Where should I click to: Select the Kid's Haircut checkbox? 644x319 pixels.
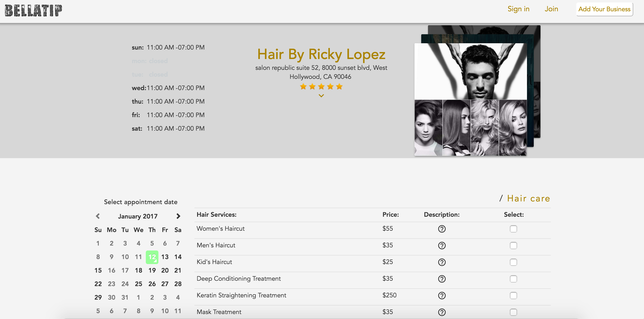click(513, 262)
